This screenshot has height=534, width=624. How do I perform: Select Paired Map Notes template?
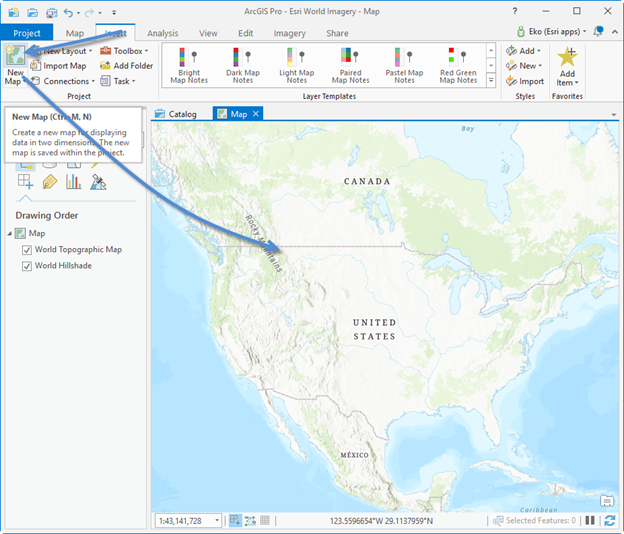pyautogui.click(x=351, y=65)
